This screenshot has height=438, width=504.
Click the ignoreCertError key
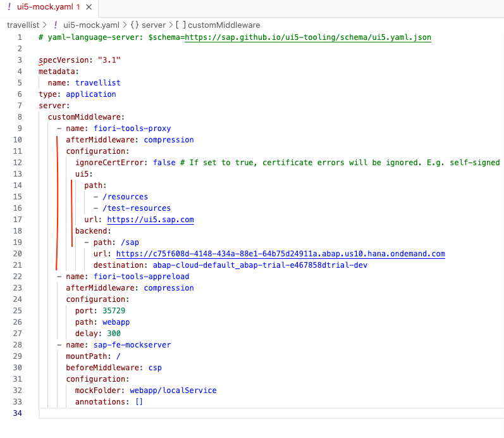(x=109, y=163)
